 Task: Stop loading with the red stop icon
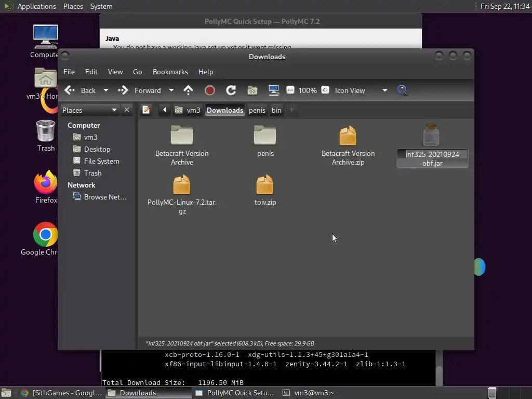210,90
